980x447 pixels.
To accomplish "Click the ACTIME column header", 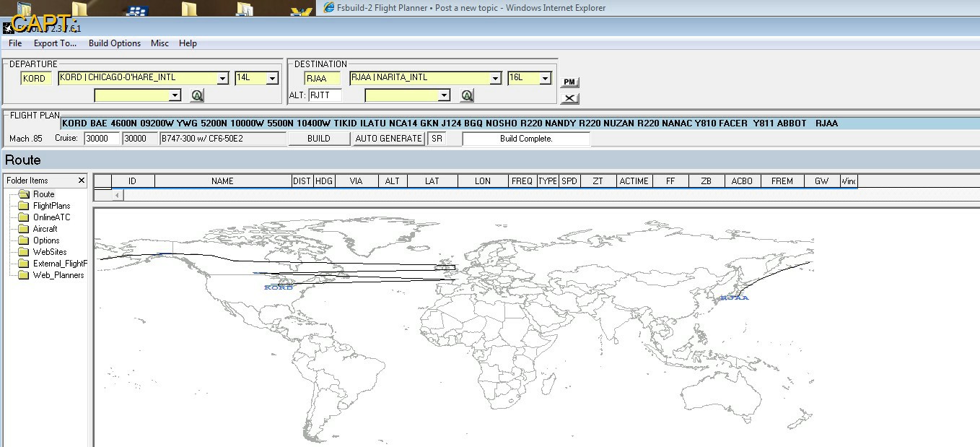I will coord(634,181).
